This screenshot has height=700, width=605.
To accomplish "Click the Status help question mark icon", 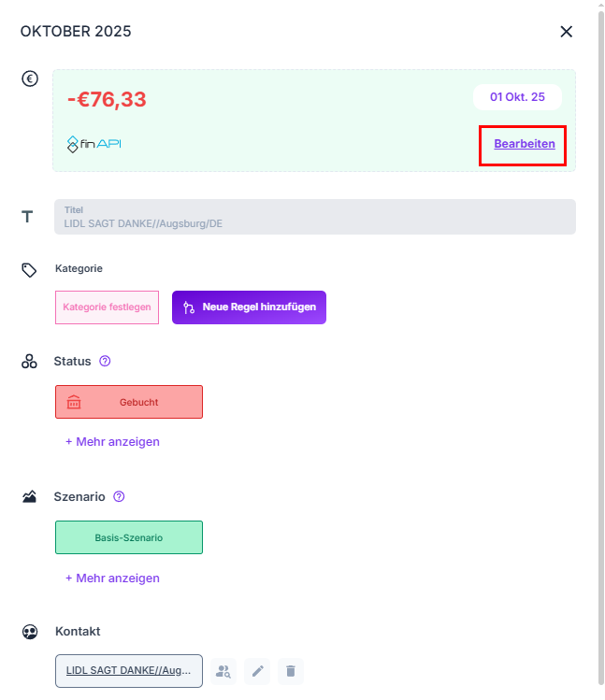I will coord(105,361).
